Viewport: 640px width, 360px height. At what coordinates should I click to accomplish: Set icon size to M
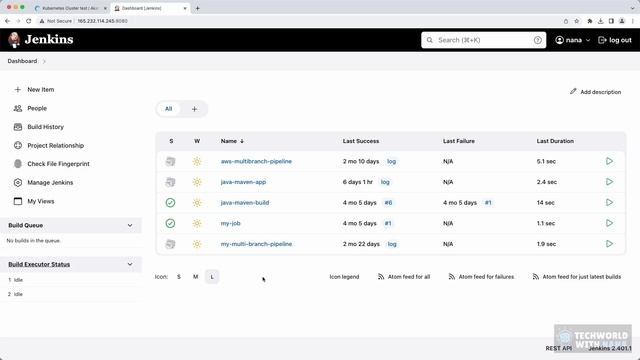pyautogui.click(x=196, y=277)
